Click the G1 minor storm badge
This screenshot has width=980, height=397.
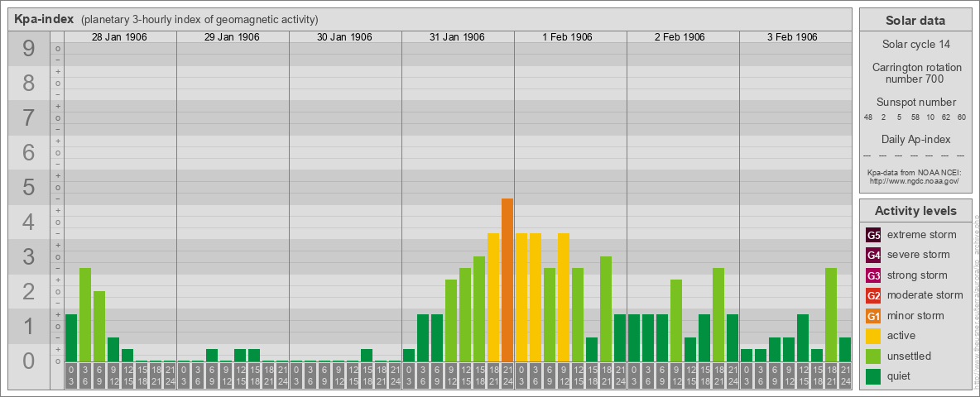point(873,316)
